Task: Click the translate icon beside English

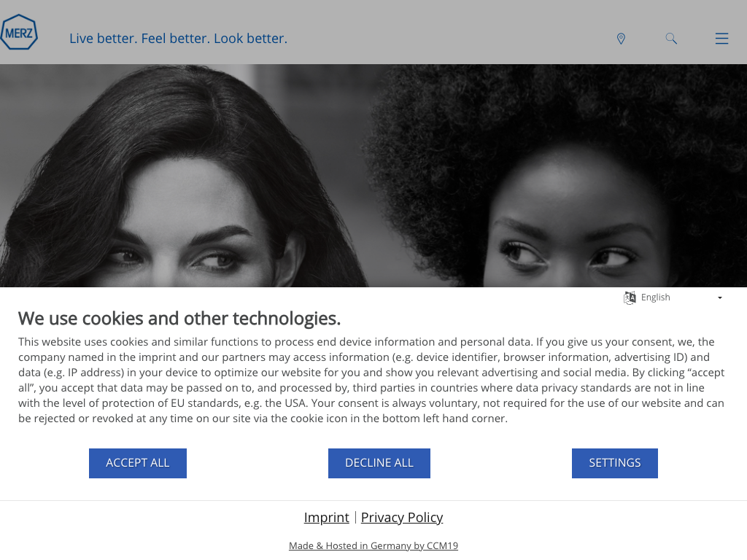Action: click(x=630, y=297)
